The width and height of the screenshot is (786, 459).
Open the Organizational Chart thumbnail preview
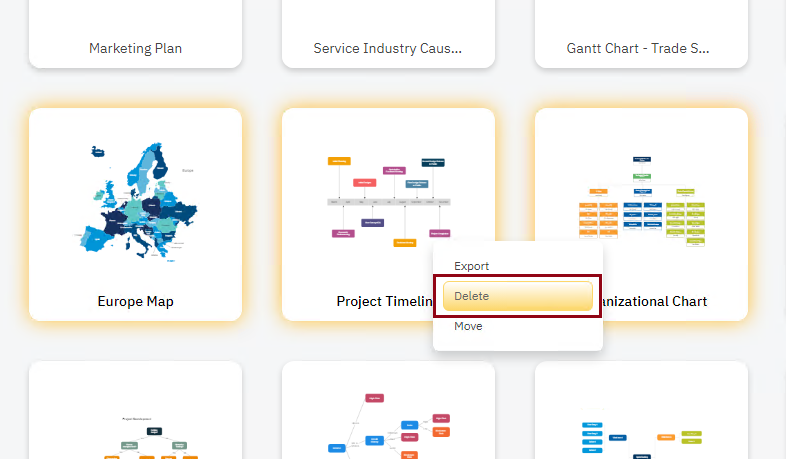[x=641, y=200]
